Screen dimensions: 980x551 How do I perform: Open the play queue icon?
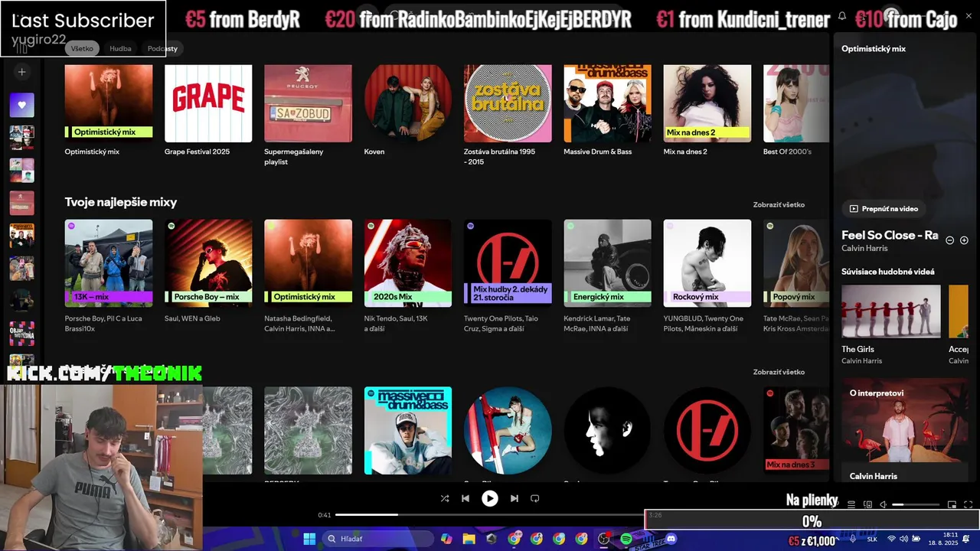(x=851, y=504)
